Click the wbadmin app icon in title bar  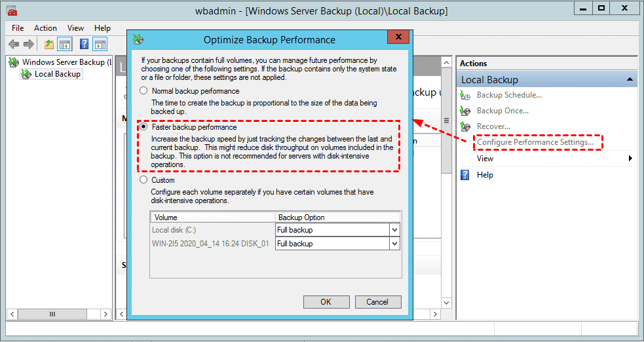12,10
